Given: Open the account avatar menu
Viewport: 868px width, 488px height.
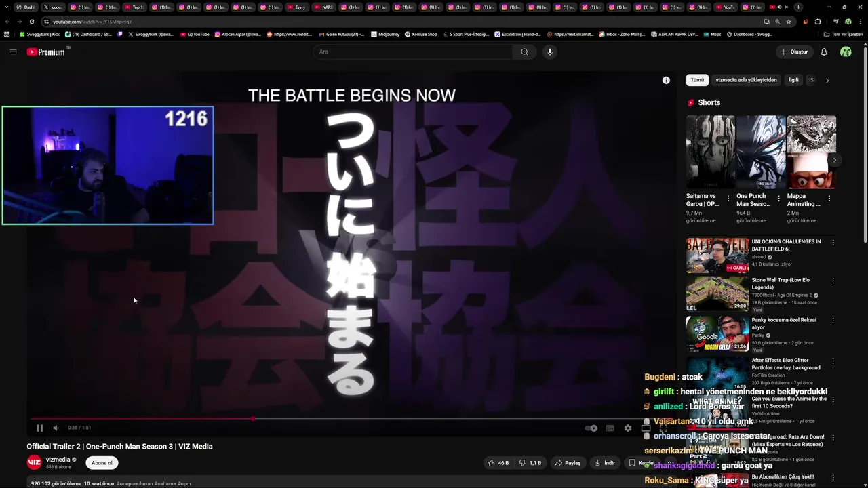Looking at the screenshot, I should (x=846, y=52).
